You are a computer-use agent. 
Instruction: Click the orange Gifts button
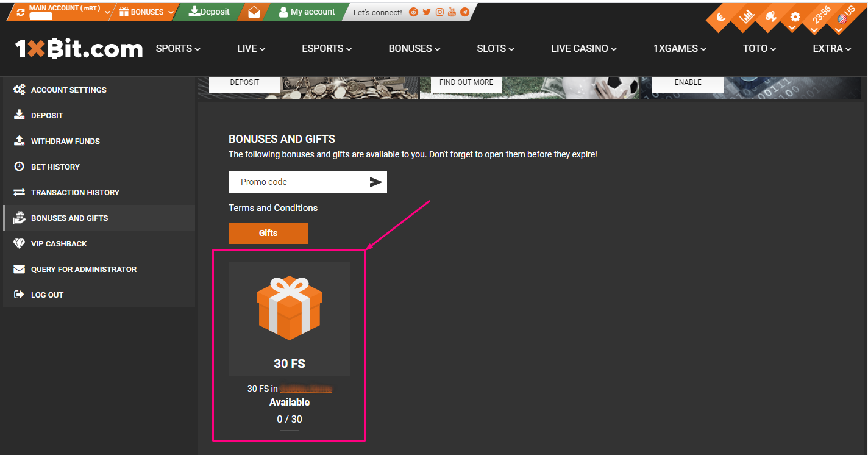point(268,233)
